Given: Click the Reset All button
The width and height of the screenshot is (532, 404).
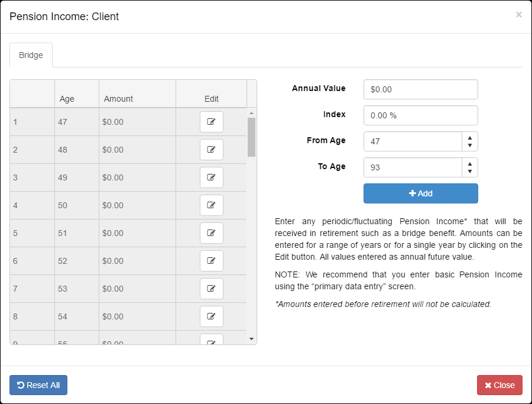Looking at the screenshot, I should (x=38, y=385).
